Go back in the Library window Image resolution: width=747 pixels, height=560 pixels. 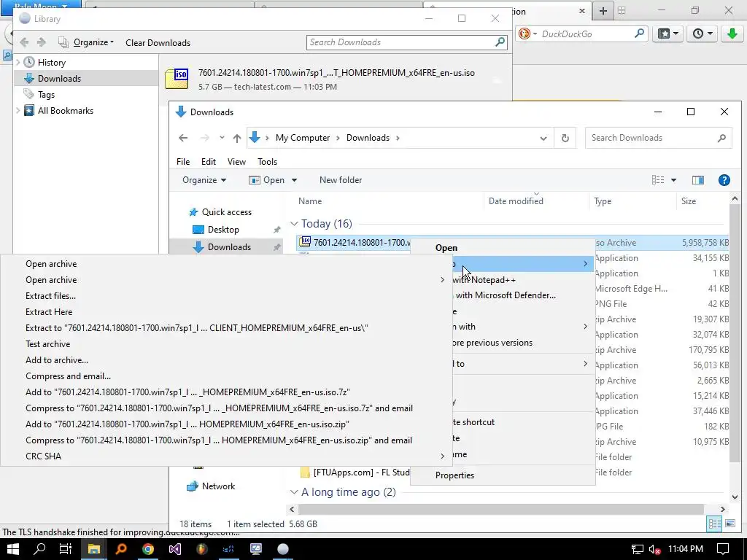pyautogui.click(x=24, y=42)
